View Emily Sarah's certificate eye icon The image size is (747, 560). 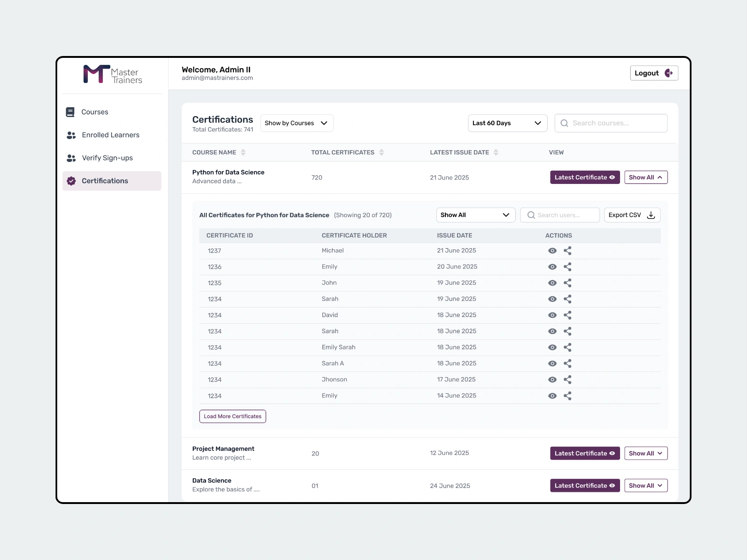552,347
